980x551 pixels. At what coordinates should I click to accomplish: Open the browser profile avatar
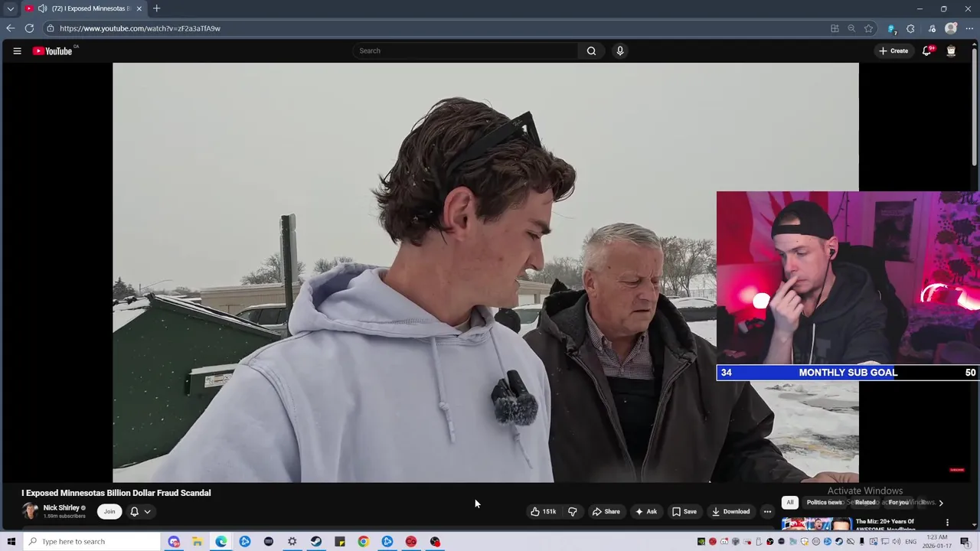pyautogui.click(x=951, y=28)
